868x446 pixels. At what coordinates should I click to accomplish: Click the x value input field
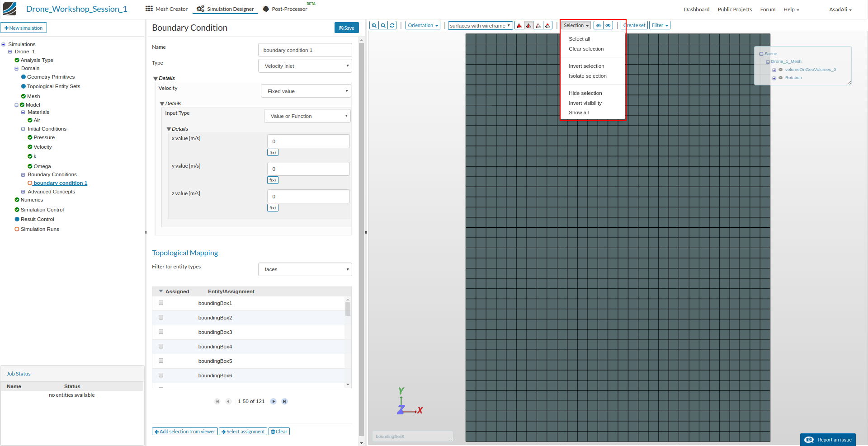pos(308,141)
